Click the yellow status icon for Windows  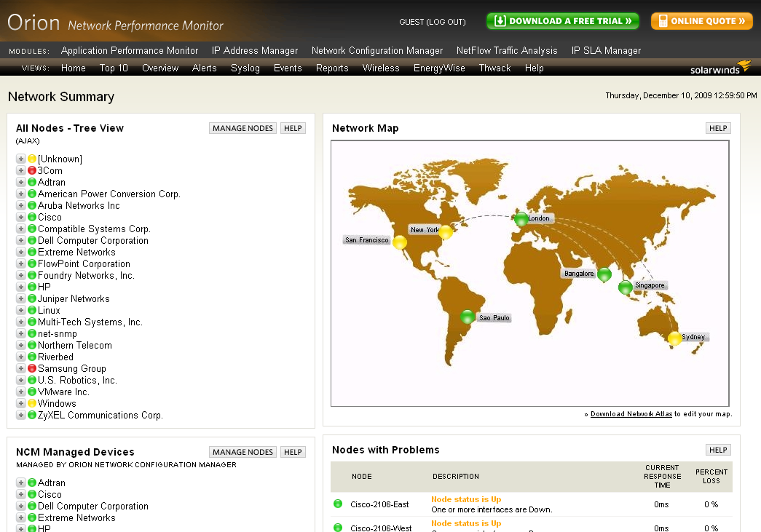coord(32,403)
